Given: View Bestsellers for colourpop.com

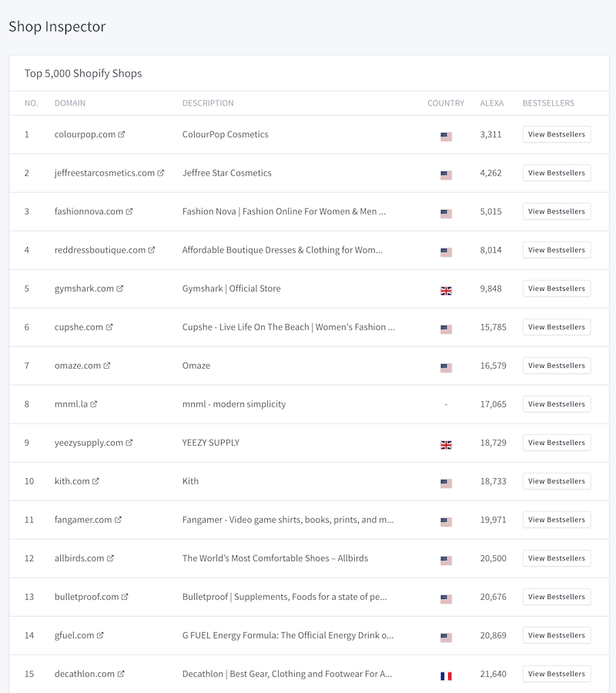Looking at the screenshot, I should tap(556, 134).
